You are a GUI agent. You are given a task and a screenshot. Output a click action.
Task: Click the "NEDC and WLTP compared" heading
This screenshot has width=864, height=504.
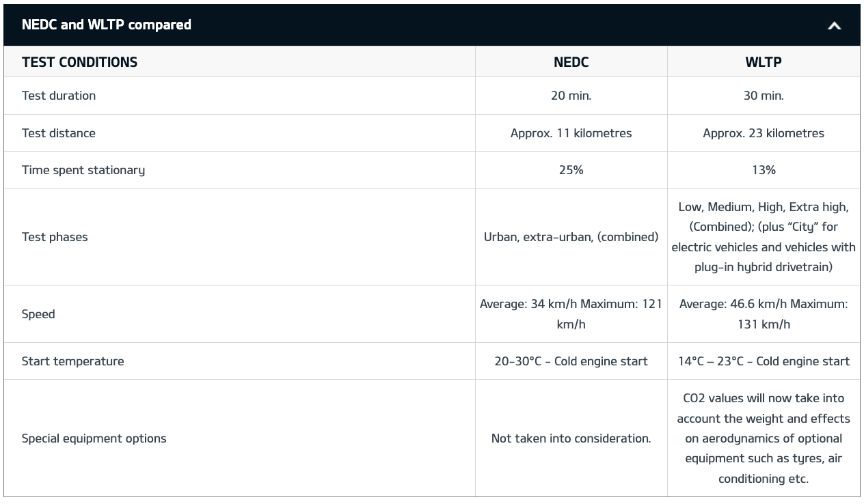coord(107,25)
